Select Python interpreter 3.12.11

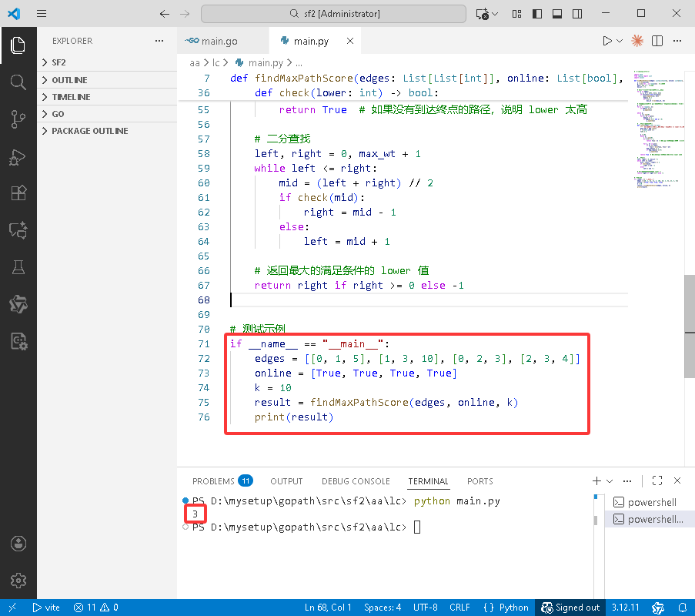click(x=625, y=607)
